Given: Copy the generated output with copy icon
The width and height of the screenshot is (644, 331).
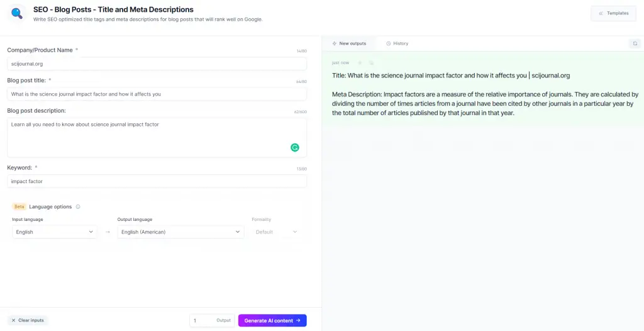Looking at the screenshot, I should click(371, 63).
